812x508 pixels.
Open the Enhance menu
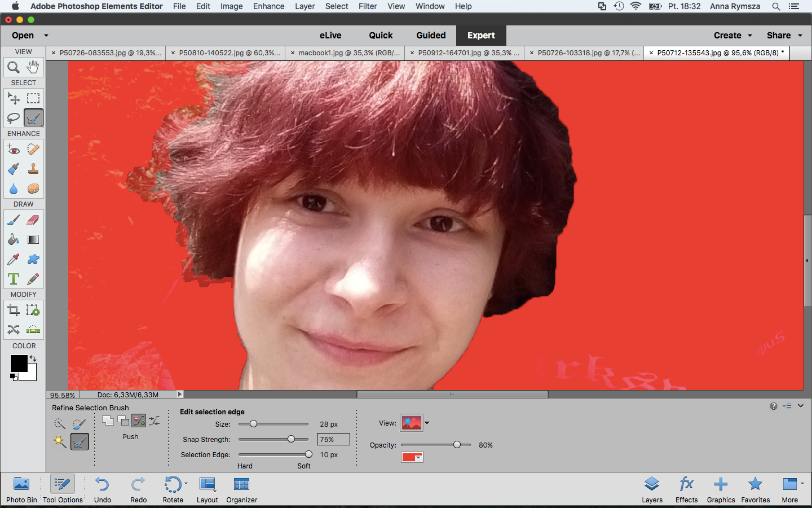click(268, 6)
